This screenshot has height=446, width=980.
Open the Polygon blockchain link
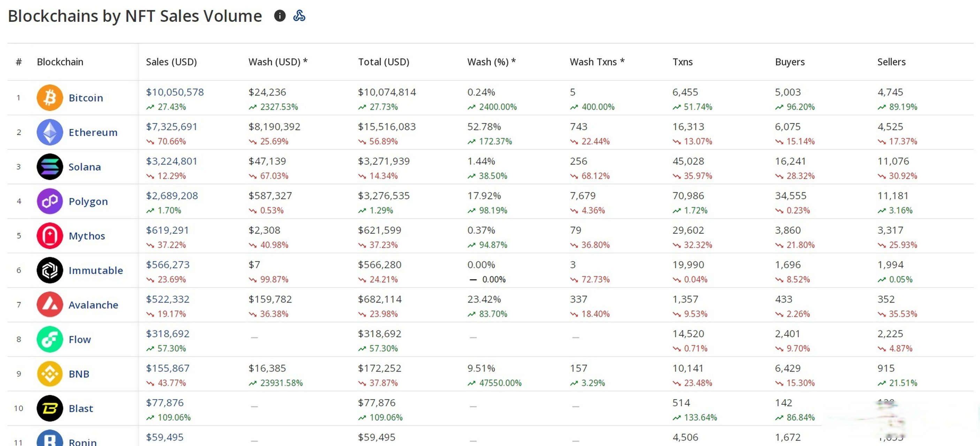tap(88, 201)
